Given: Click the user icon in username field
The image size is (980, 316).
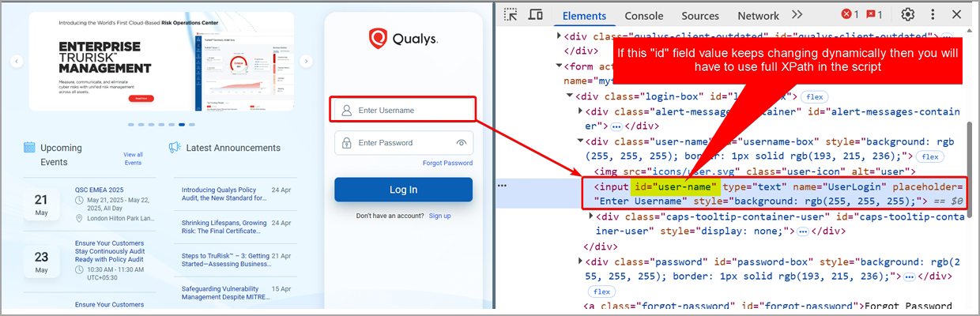Looking at the screenshot, I should tap(346, 111).
